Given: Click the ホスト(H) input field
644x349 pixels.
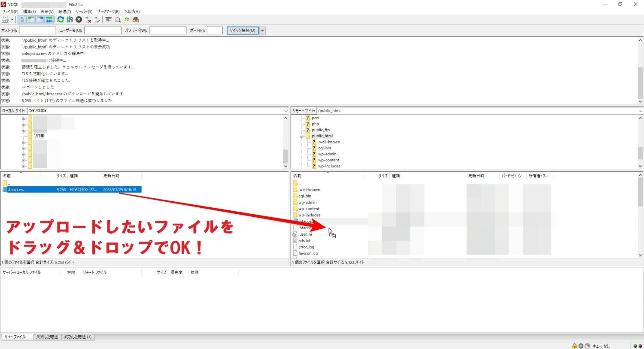Looking at the screenshot, I should coord(37,30).
